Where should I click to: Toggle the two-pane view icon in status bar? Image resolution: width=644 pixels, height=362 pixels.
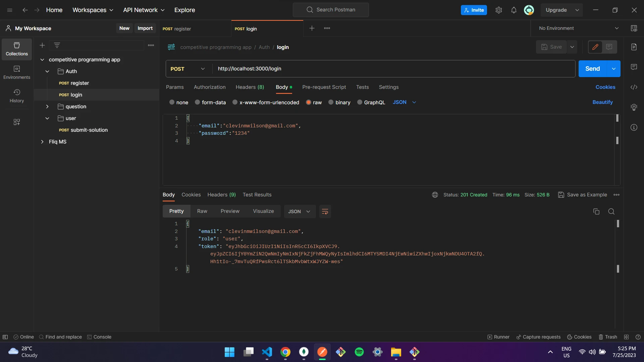pos(626,337)
